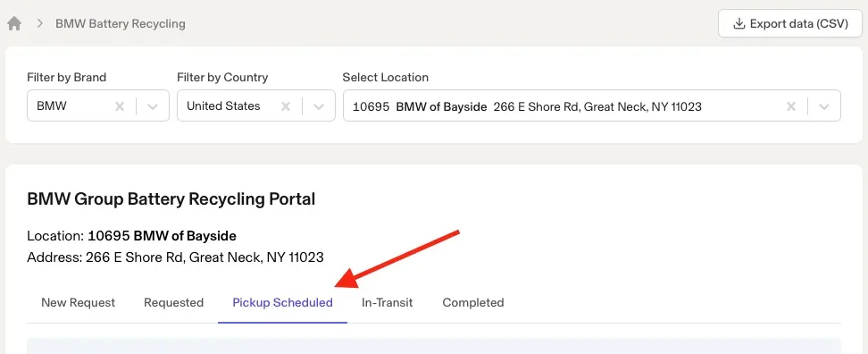This screenshot has width=868, height=354.
Task: View the Completed tab
Action: [472, 302]
